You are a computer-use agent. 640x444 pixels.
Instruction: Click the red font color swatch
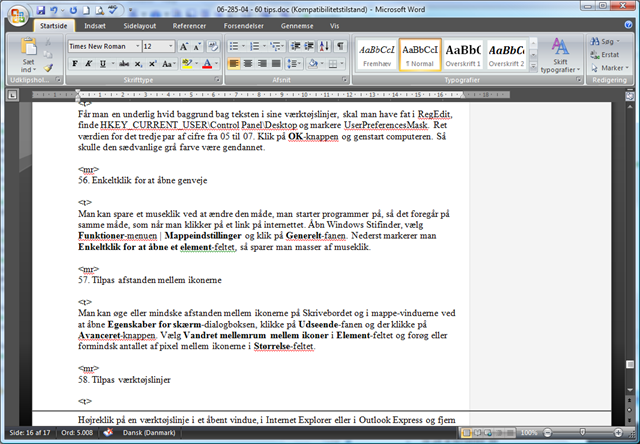click(207, 64)
